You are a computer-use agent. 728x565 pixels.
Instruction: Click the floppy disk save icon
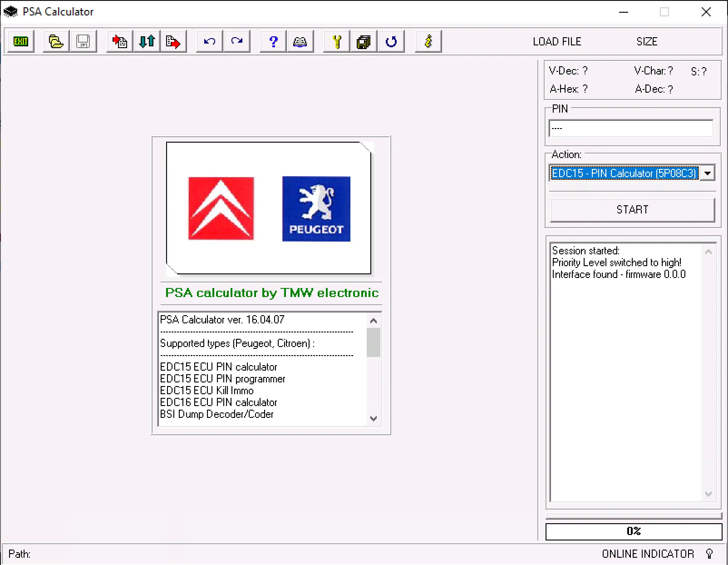[x=83, y=41]
